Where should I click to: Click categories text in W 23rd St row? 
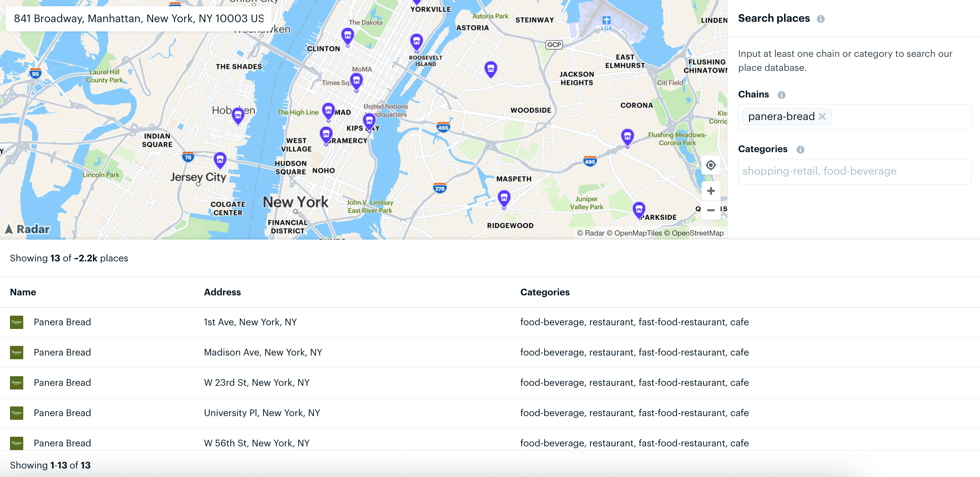point(634,382)
